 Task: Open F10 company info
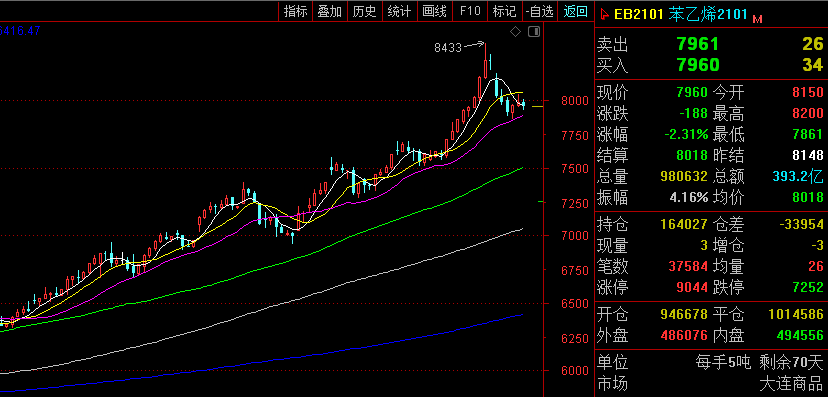(x=470, y=11)
